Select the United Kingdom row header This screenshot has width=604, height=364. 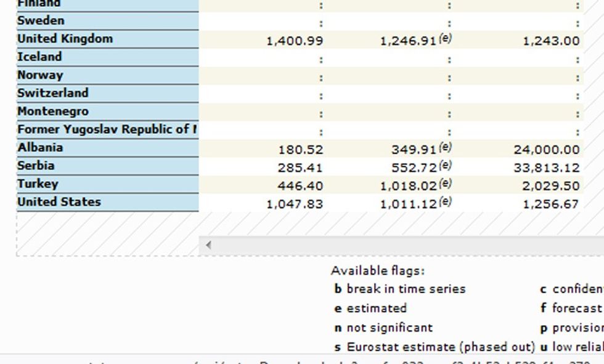tap(67, 38)
